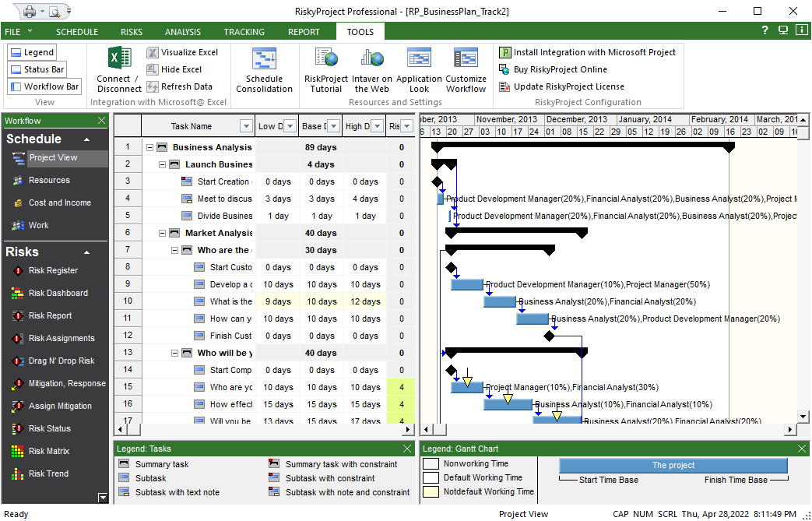Open Schedule Consolidation tool
812x521 pixels.
pyautogui.click(x=264, y=70)
